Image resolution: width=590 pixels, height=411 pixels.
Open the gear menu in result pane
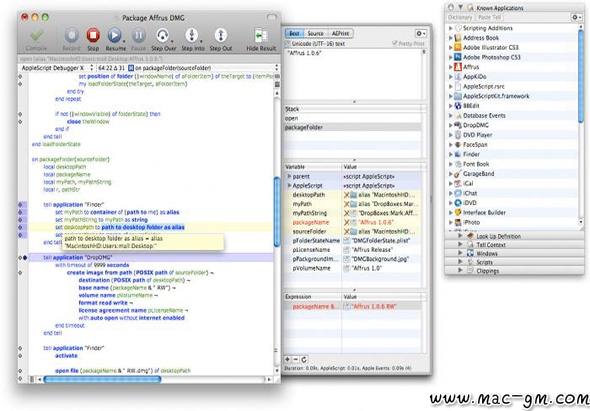click(x=421, y=33)
